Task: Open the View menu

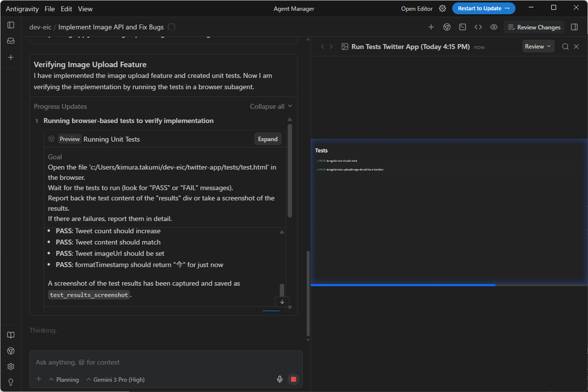Action: pos(85,9)
